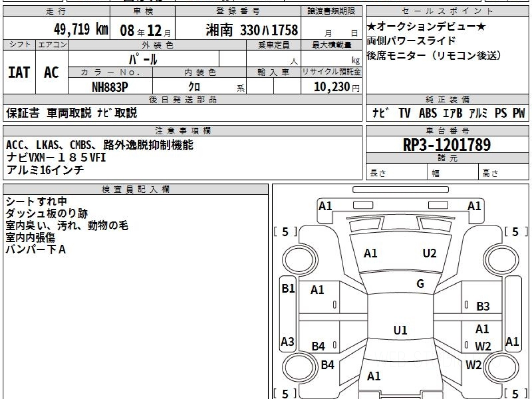Image resolution: width=532 pixels, height=399 pixels.
Task: Select the mileage value 49,719 km
Action: (81, 30)
